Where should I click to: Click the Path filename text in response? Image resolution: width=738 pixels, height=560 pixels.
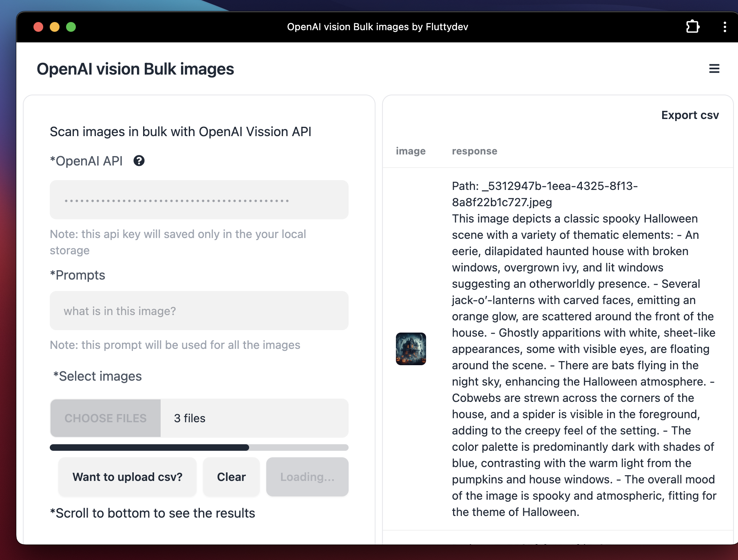click(545, 194)
